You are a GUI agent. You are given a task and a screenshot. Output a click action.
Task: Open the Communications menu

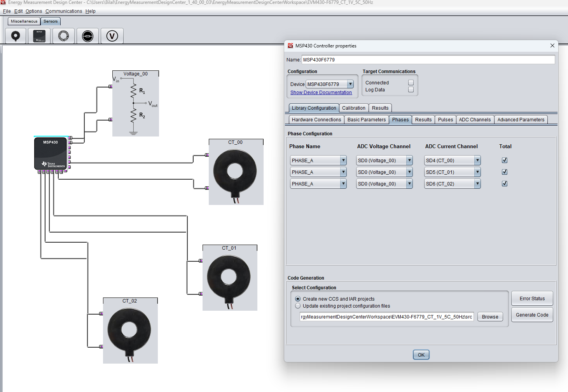coord(64,11)
